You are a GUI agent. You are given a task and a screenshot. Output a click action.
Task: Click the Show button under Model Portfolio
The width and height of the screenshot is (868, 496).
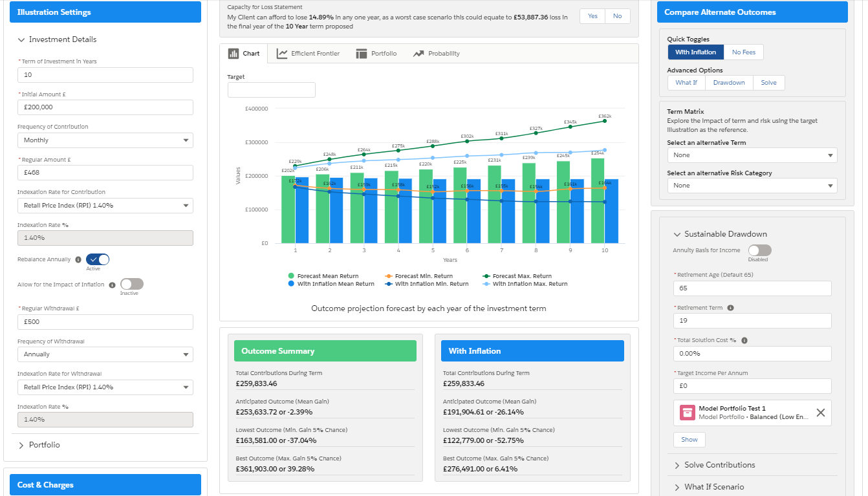point(689,440)
